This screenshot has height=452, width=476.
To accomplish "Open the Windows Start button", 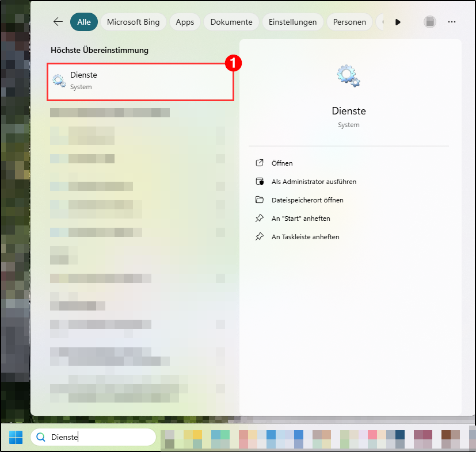I will coord(16,438).
